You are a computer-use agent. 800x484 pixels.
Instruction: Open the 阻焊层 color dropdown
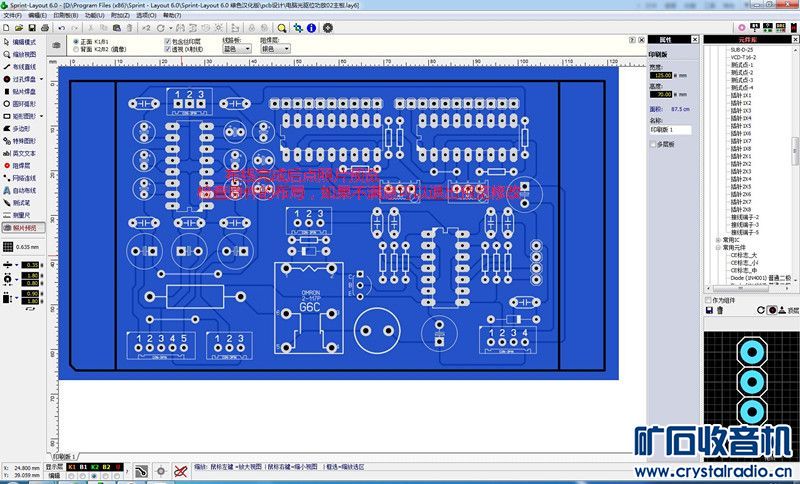point(275,48)
